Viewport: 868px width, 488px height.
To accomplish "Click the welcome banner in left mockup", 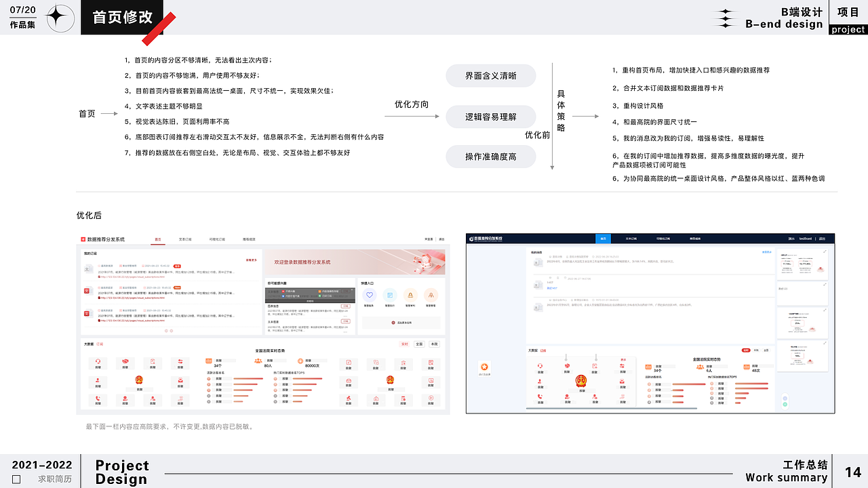I will coord(355,262).
